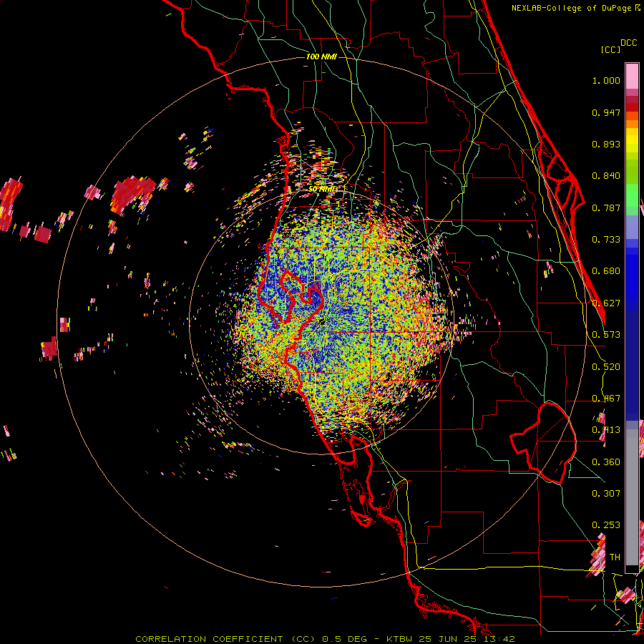
Task: Select the 0.893 scale value
Action: [x=606, y=144]
